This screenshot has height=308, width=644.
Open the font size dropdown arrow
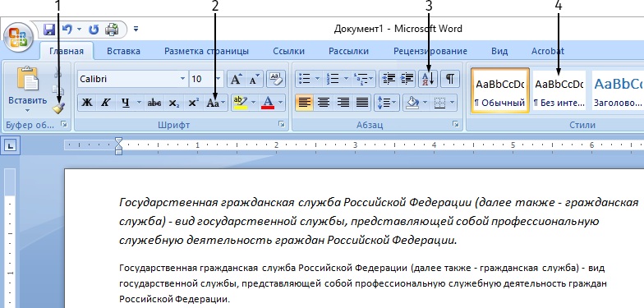click(x=218, y=79)
